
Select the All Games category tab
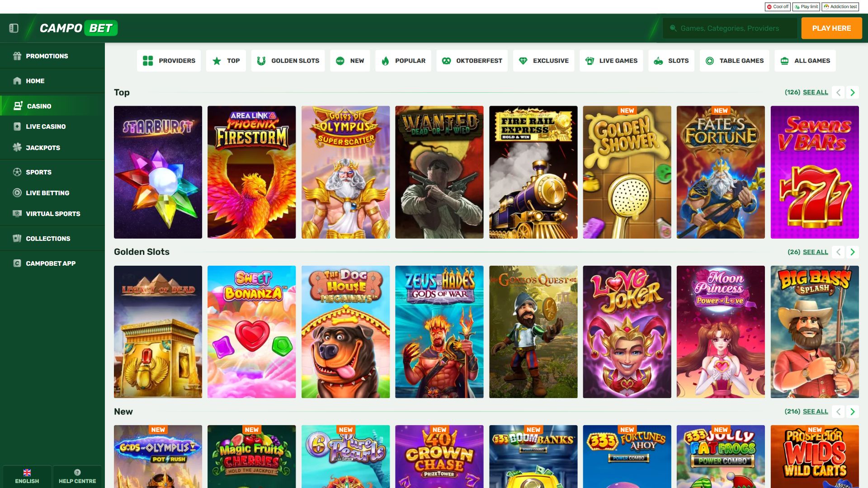tap(805, 61)
